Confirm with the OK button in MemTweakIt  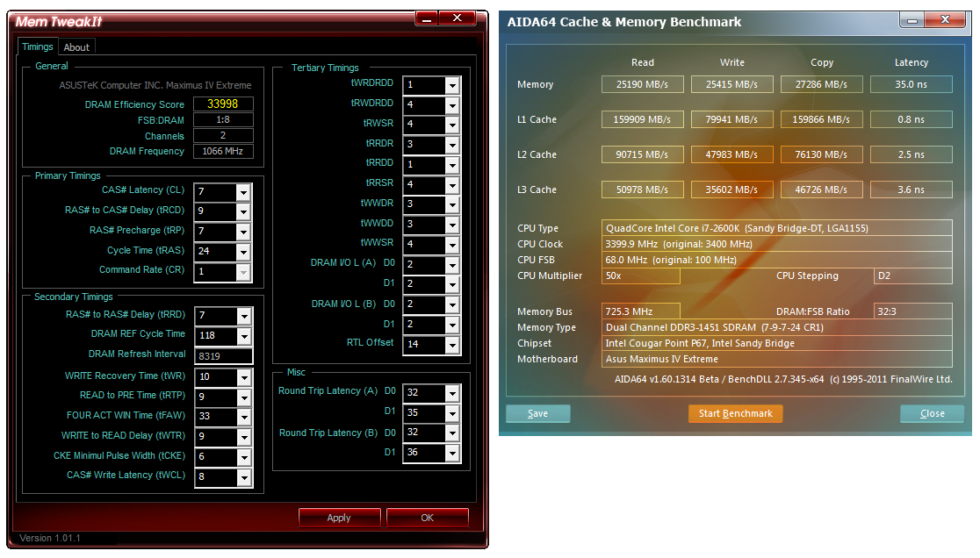click(428, 518)
